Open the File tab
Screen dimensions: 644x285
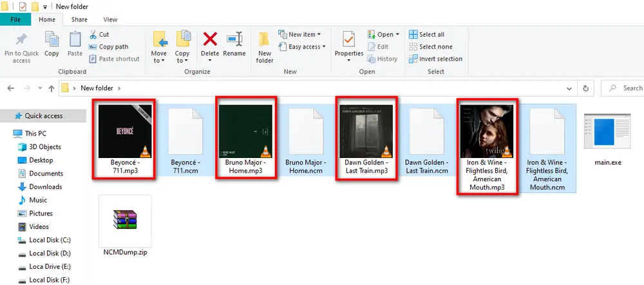tap(15, 19)
